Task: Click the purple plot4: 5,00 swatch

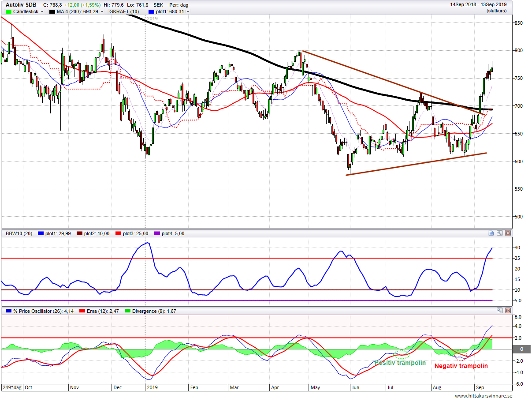Action: (x=156, y=233)
